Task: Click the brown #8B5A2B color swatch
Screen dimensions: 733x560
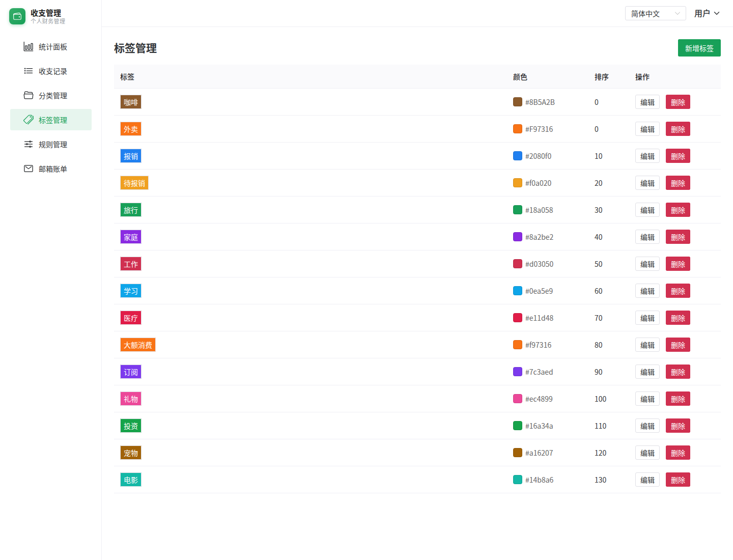Action: click(x=518, y=102)
